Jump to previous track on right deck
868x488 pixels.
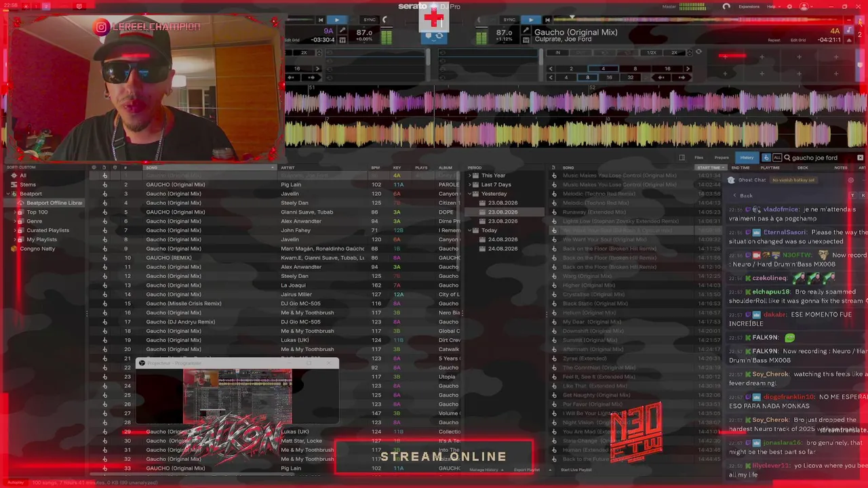[x=548, y=20]
